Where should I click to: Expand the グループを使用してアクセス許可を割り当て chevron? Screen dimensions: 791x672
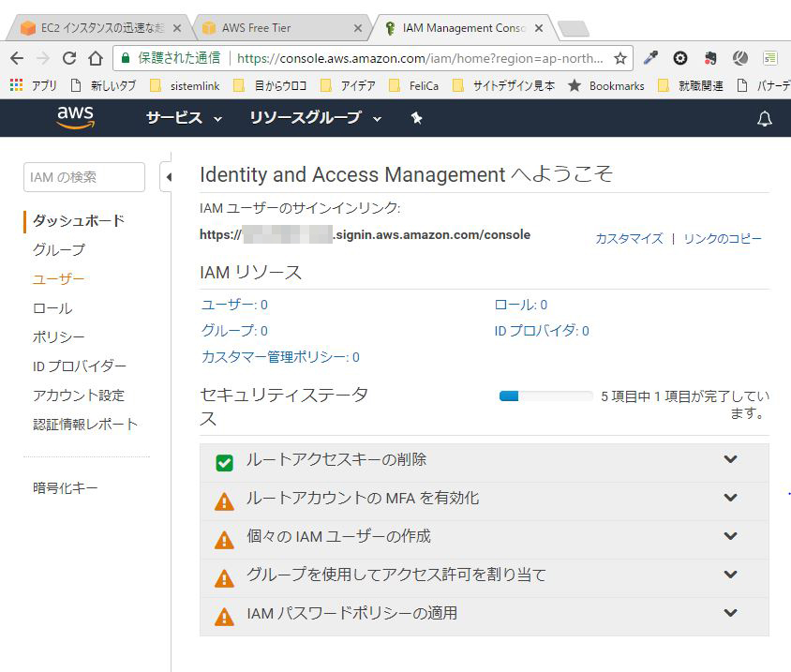[x=730, y=575]
